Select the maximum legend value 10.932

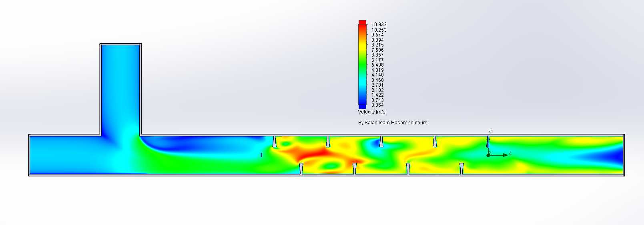[379, 24]
